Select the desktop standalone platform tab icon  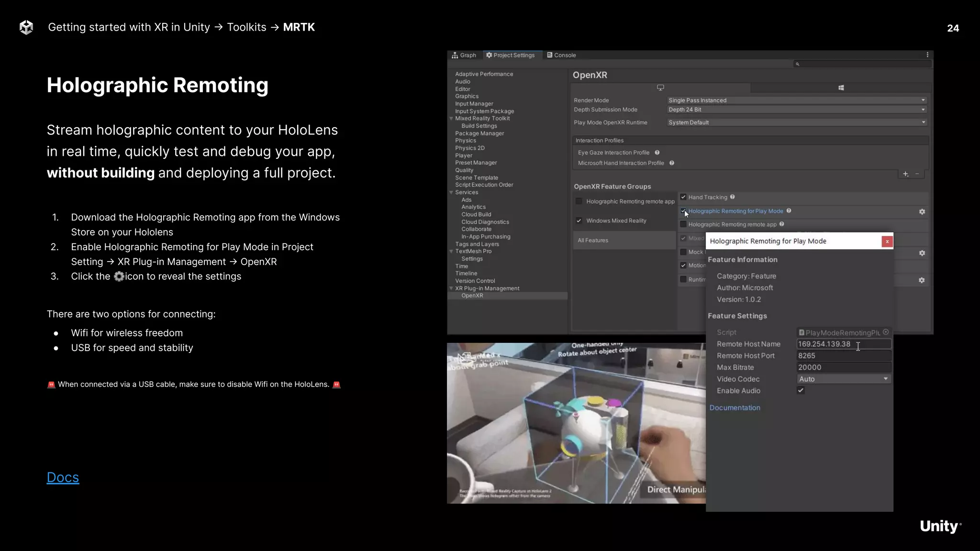point(660,88)
